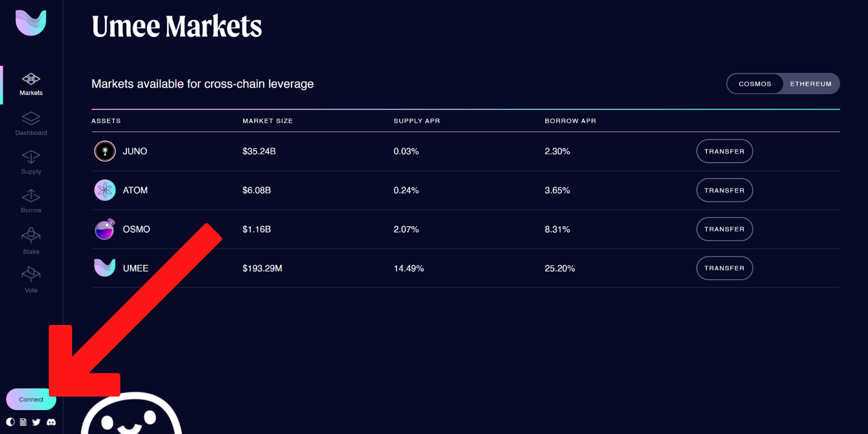Click the JUNO token icon

click(x=105, y=151)
